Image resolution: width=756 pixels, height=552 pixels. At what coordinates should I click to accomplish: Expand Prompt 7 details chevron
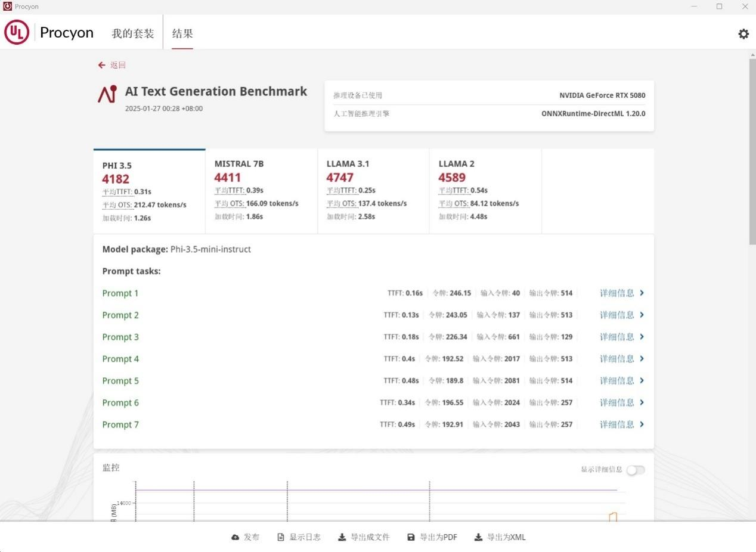[x=642, y=424]
